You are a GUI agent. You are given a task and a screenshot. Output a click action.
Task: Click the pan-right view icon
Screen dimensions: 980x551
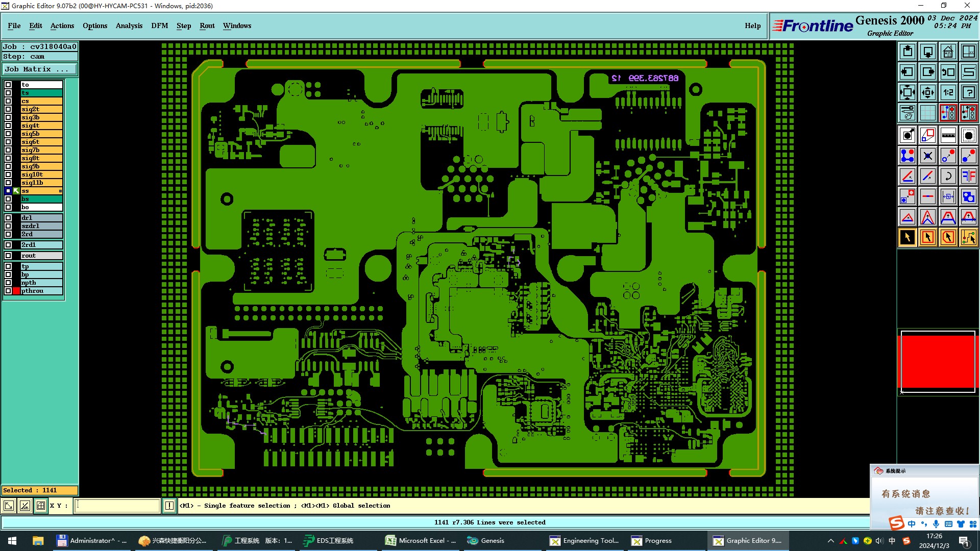(x=927, y=72)
